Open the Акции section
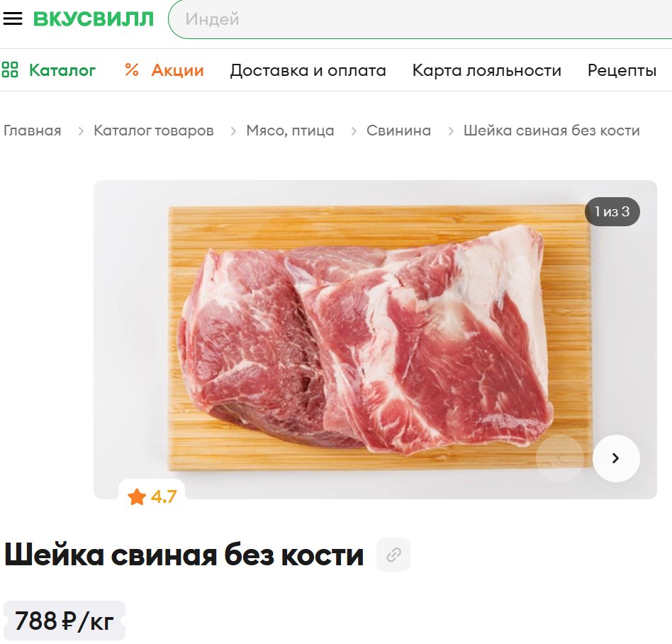The height and width of the screenshot is (644, 672). 177,70
